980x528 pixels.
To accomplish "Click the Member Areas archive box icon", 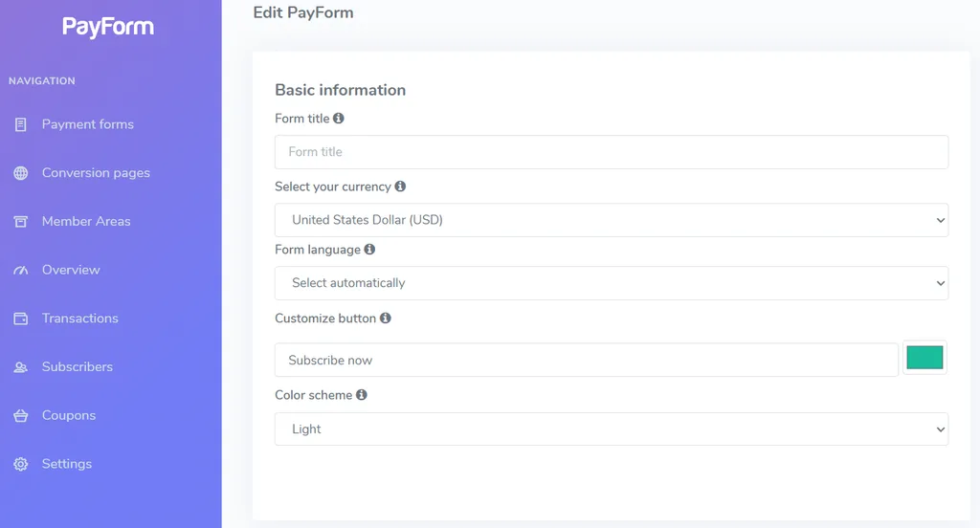I will coord(21,221).
